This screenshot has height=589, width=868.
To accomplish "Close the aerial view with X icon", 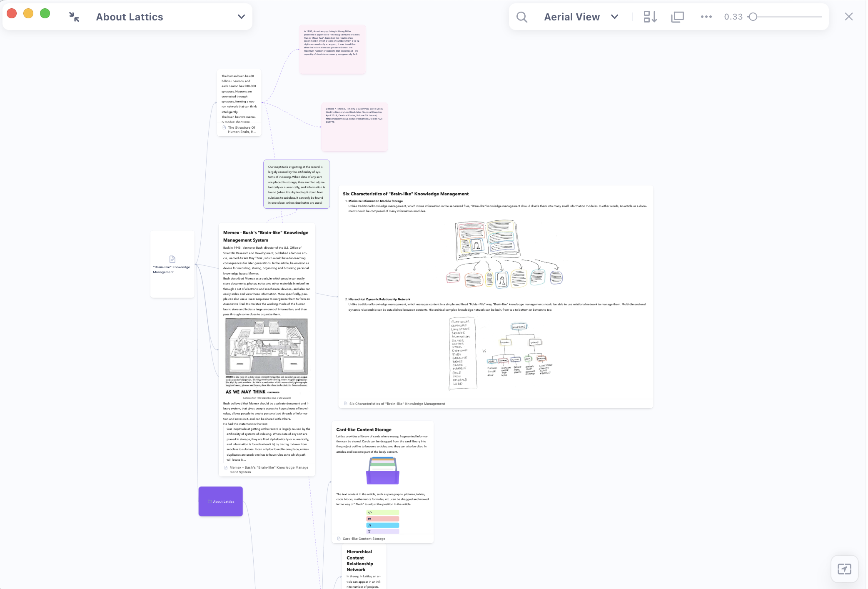I will pyautogui.click(x=848, y=17).
